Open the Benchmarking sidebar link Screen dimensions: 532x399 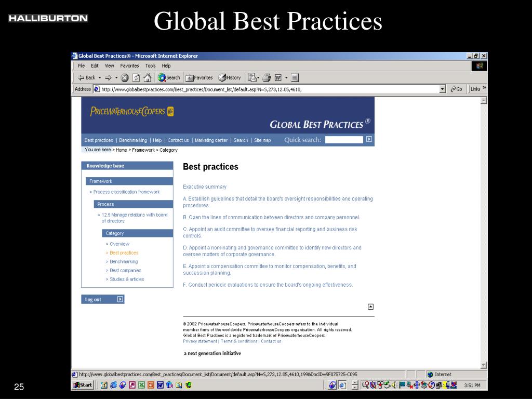(x=124, y=262)
